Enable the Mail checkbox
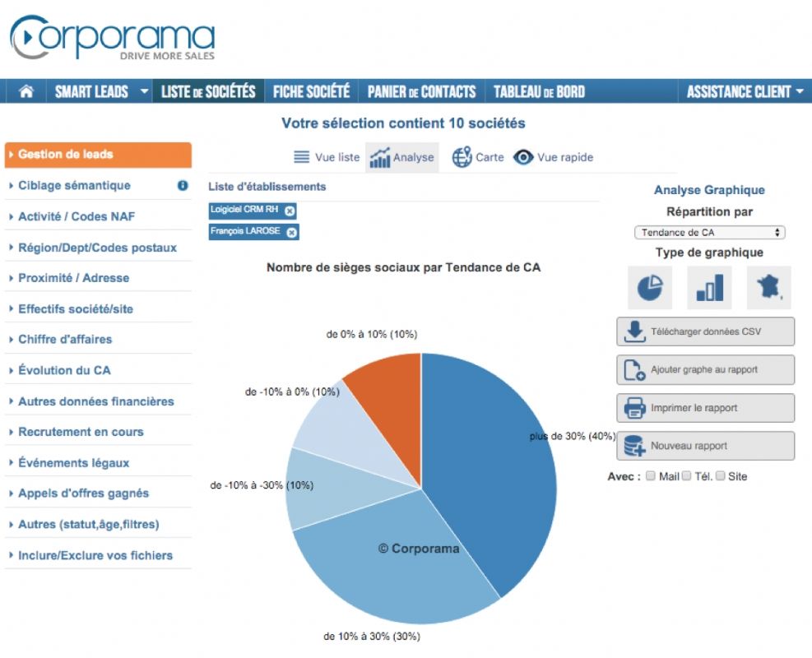The image size is (812, 658). click(x=651, y=475)
